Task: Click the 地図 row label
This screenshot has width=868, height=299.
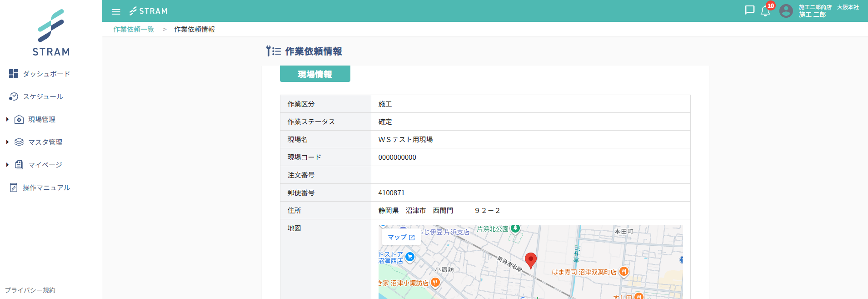Action: [294, 228]
